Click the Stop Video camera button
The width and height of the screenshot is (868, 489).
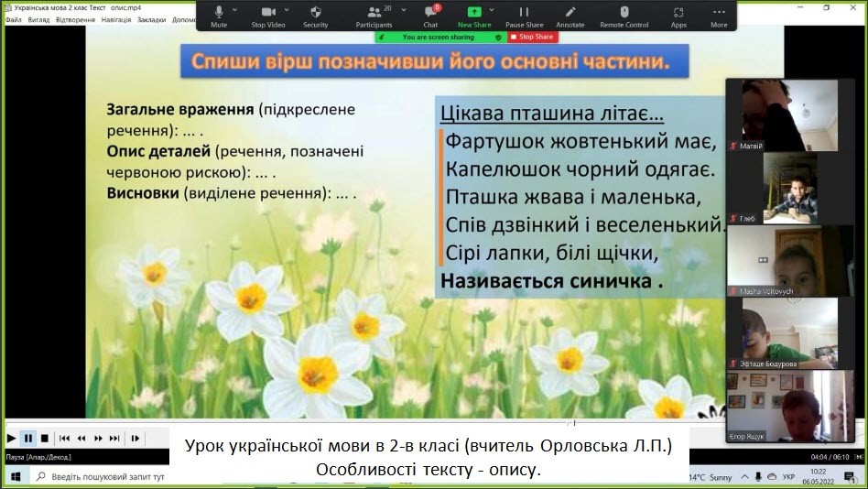coord(267,15)
